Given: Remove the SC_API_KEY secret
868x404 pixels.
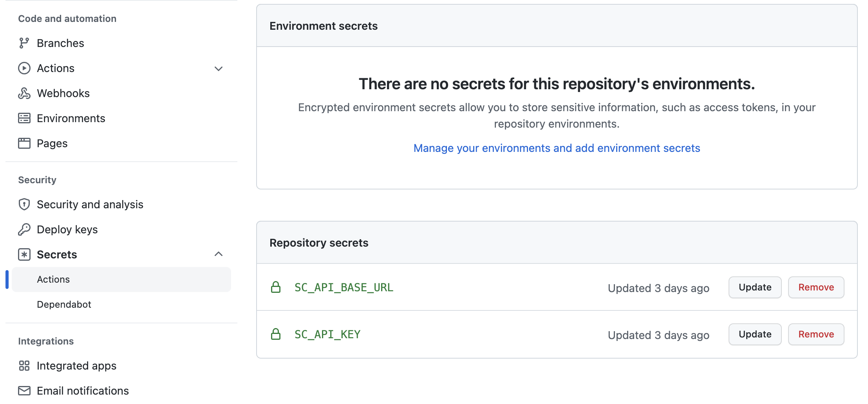Looking at the screenshot, I should click(x=816, y=334).
